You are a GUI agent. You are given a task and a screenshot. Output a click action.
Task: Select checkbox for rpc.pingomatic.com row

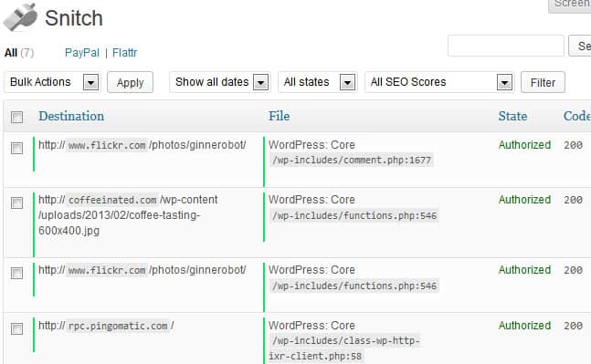tap(16, 328)
